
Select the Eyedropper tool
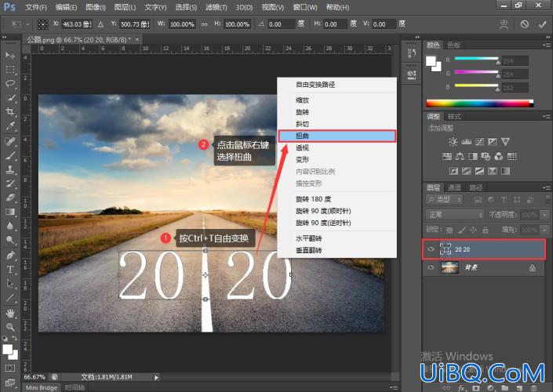[x=10, y=126]
